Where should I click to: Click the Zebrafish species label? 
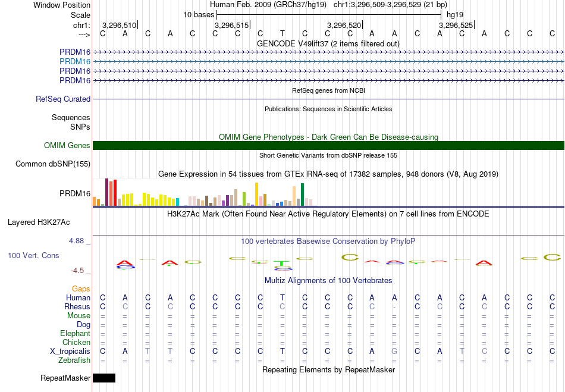click(74, 360)
